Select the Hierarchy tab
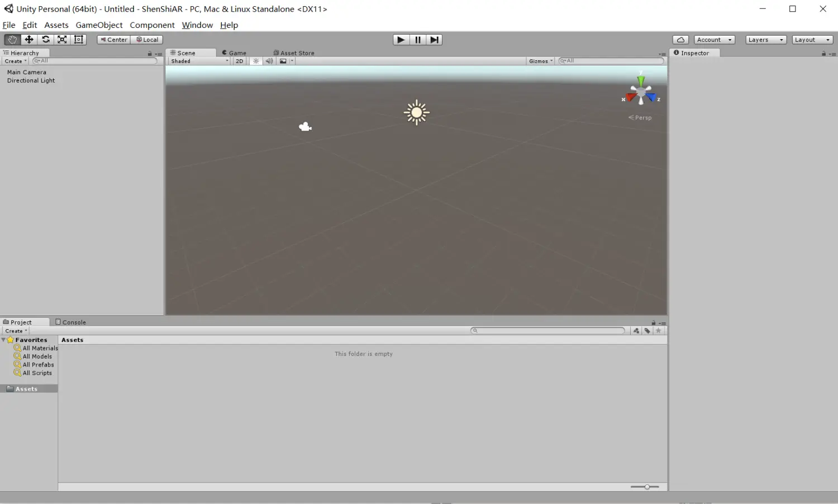 click(x=25, y=53)
